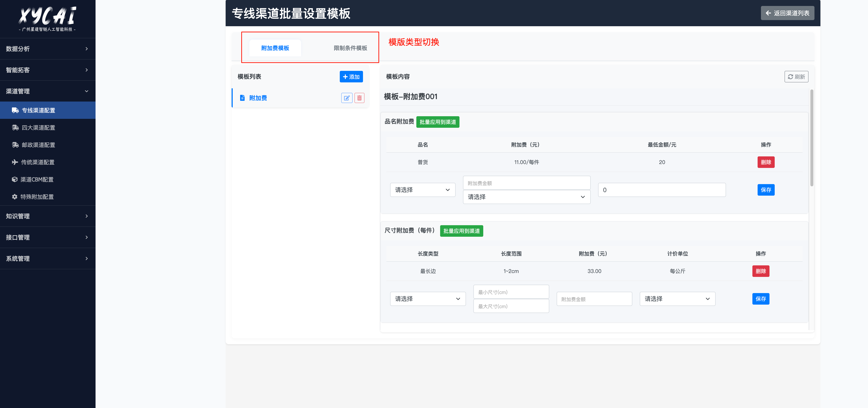Click 普货 product name cell
The height and width of the screenshot is (408, 868).
422,162
